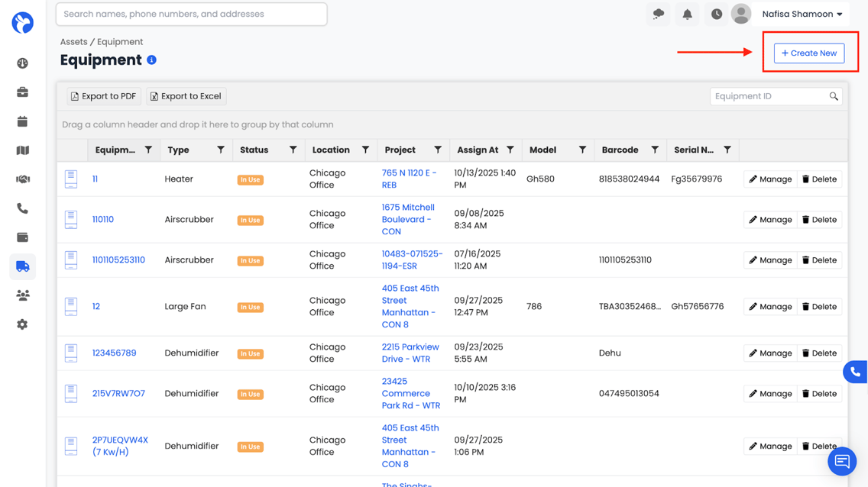The height and width of the screenshot is (487, 868).
Task: Open project 23425 Commerce Park Rd - WTR
Action: [411, 394]
